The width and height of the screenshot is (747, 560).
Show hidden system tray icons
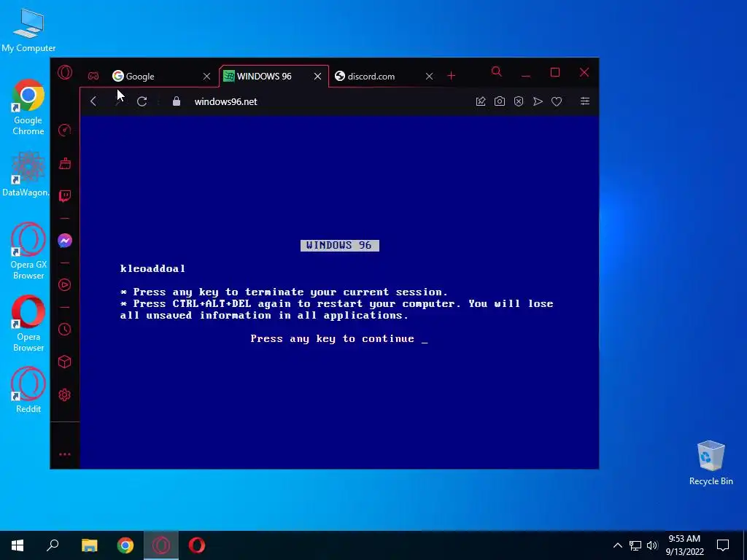click(x=617, y=545)
